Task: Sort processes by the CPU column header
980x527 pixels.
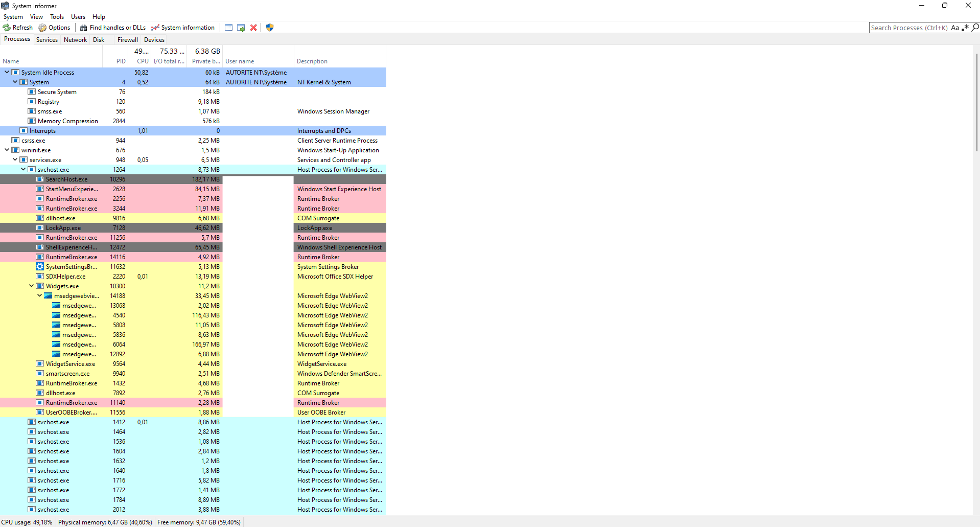Action: 143,61
